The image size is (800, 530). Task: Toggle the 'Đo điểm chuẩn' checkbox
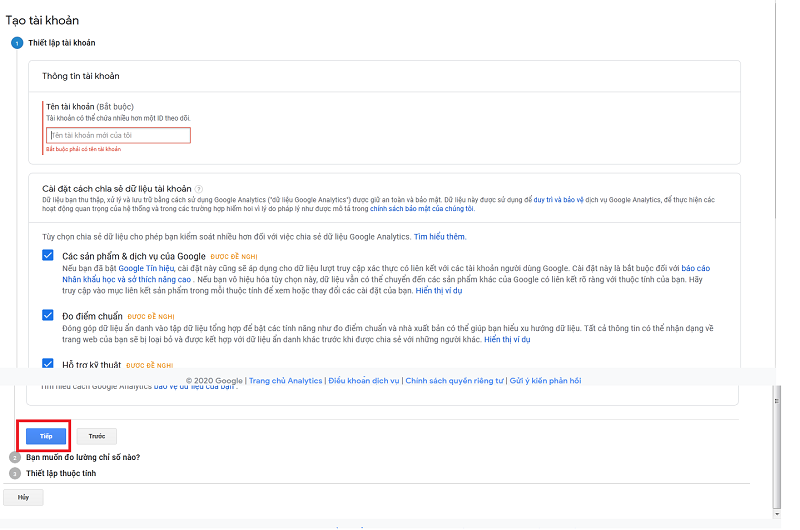pos(48,315)
